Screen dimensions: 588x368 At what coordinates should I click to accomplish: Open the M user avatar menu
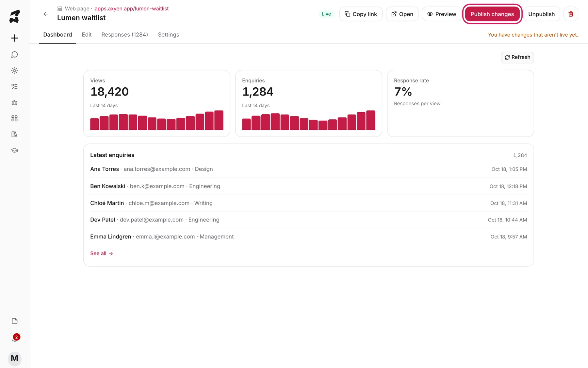point(14,358)
